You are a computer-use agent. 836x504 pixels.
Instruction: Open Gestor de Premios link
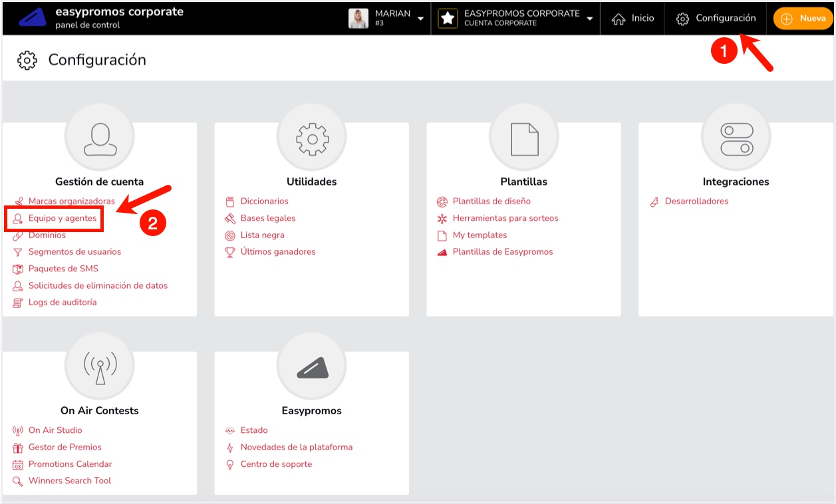(x=65, y=447)
